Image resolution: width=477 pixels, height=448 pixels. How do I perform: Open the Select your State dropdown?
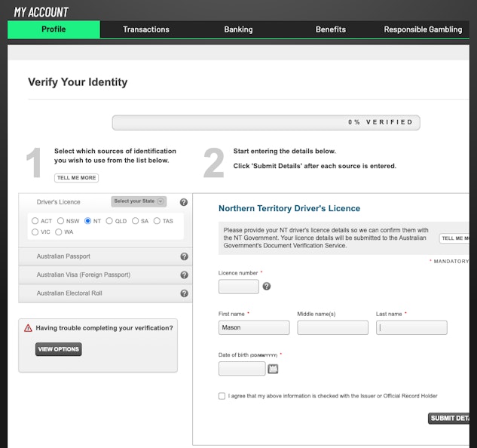pos(139,201)
